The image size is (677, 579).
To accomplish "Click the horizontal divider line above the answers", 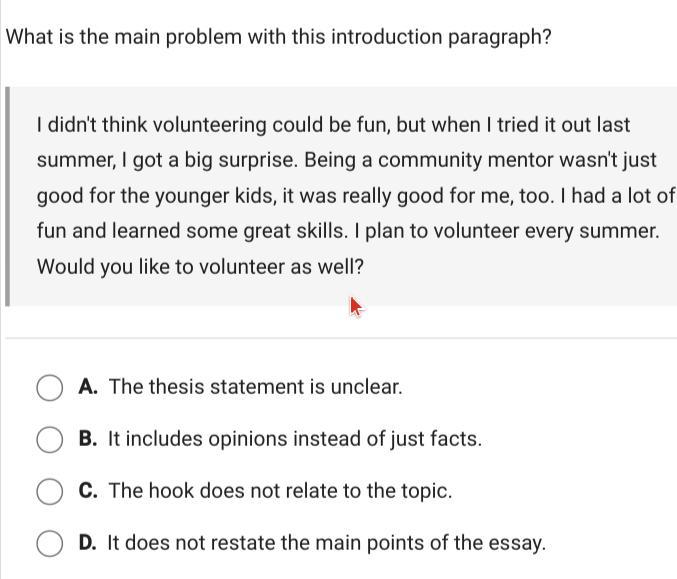I will [x=340, y=339].
